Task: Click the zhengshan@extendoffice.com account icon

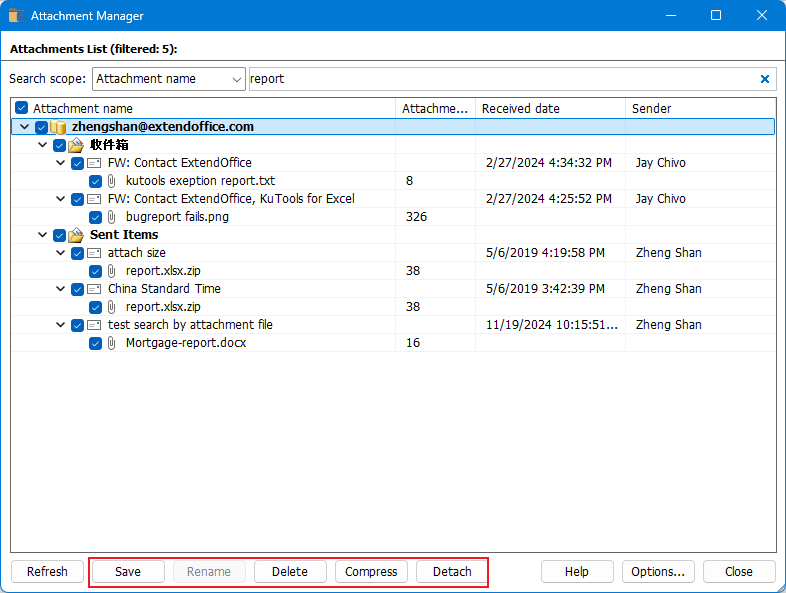Action: [58, 127]
